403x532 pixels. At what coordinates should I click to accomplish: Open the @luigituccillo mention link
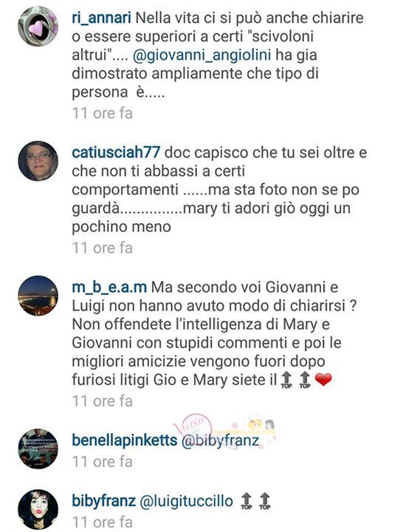tap(187, 502)
